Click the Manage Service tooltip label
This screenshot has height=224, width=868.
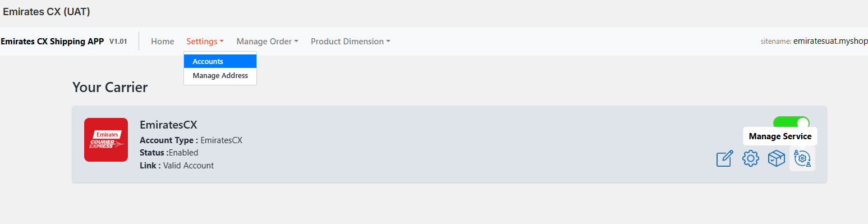[780, 136]
